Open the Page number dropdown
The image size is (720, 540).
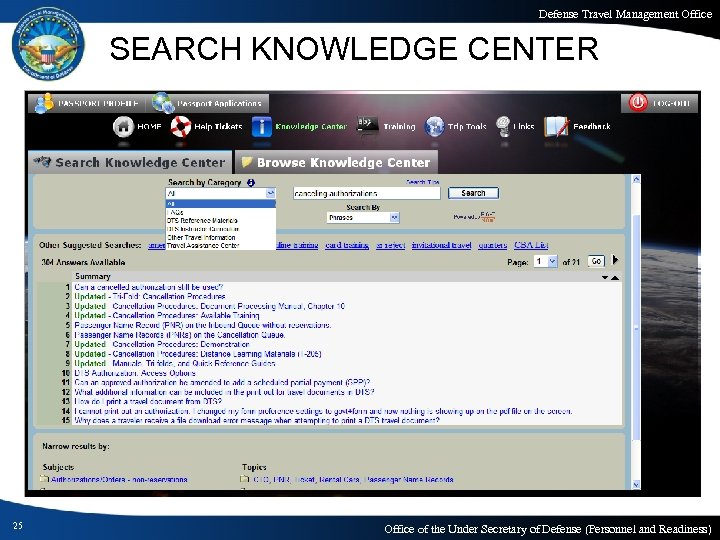pos(546,261)
